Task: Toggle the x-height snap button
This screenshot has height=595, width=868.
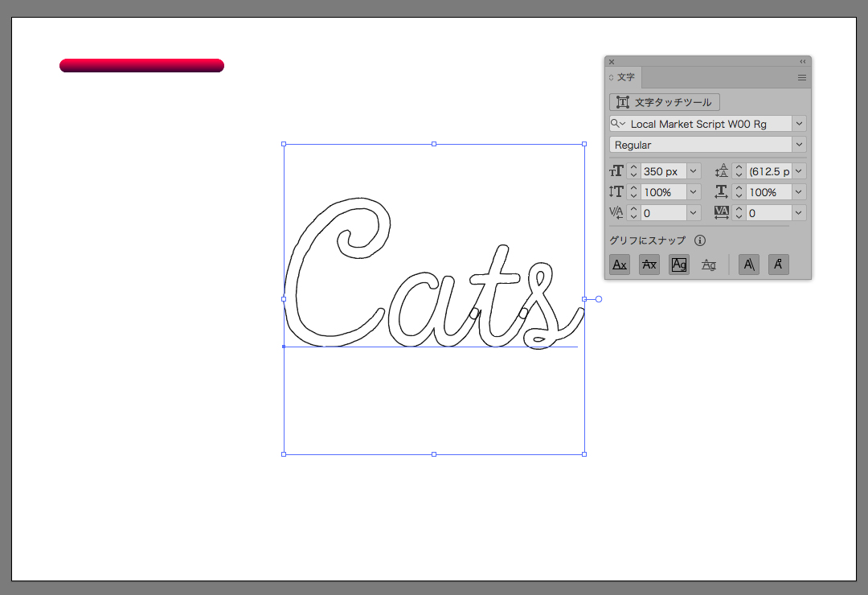Action: 649,265
